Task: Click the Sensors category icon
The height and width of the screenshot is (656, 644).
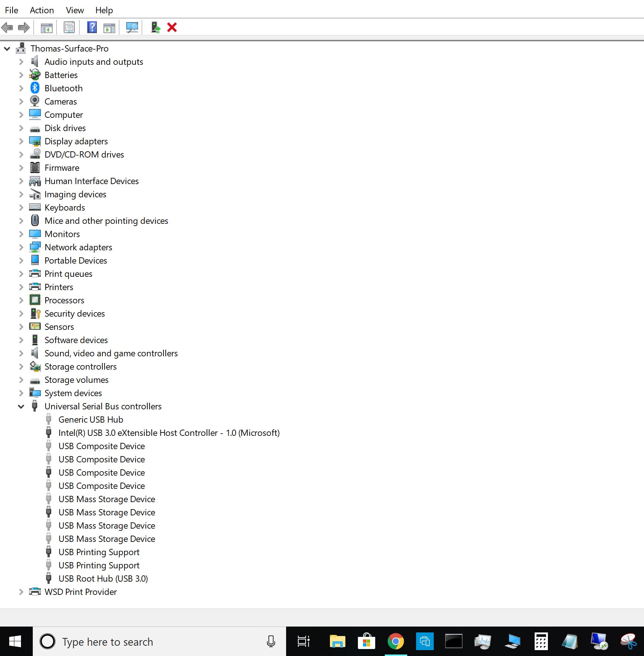Action: click(35, 327)
